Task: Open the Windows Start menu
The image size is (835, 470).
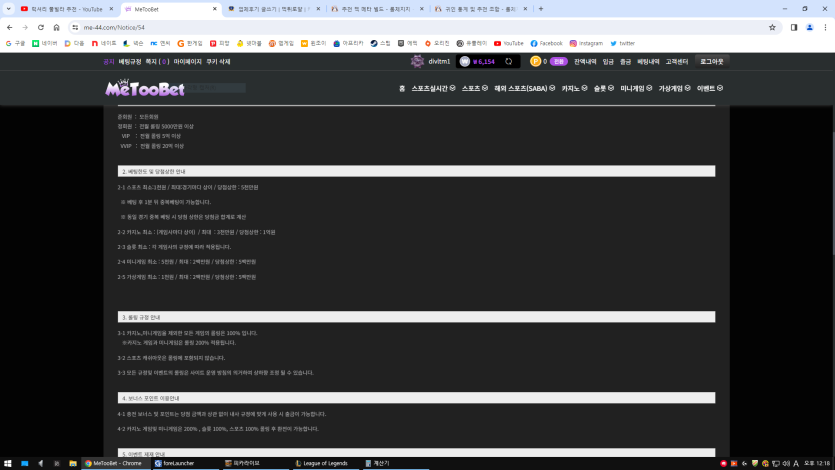Action: pyautogui.click(x=8, y=463)
